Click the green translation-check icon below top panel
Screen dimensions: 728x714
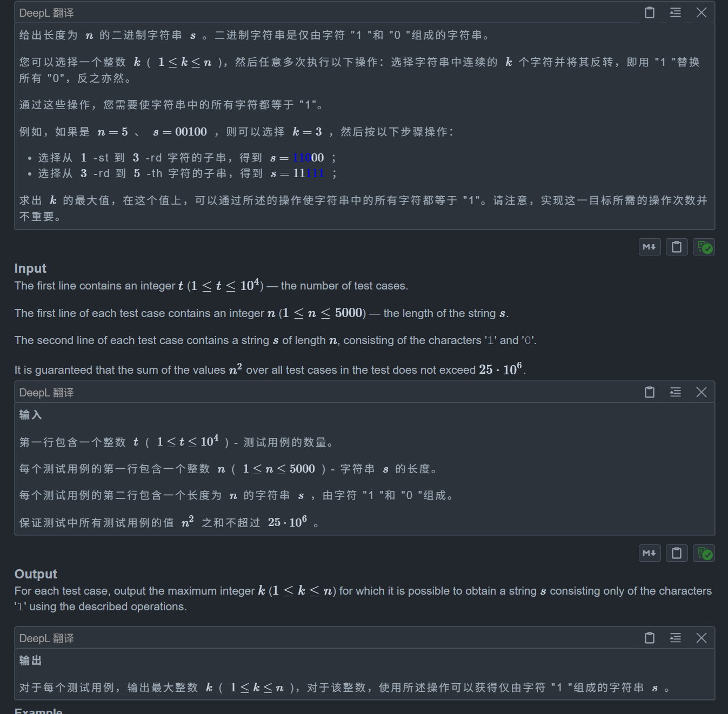pos(704,247)
